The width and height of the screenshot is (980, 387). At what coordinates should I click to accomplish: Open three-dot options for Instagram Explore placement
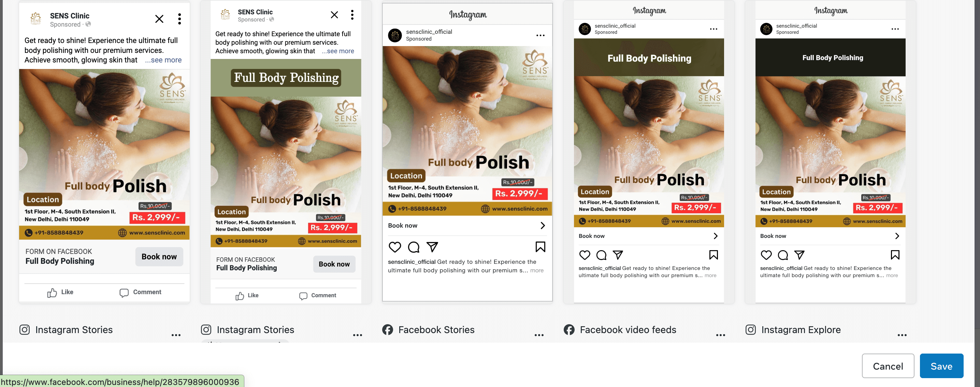tap(902, 335)
